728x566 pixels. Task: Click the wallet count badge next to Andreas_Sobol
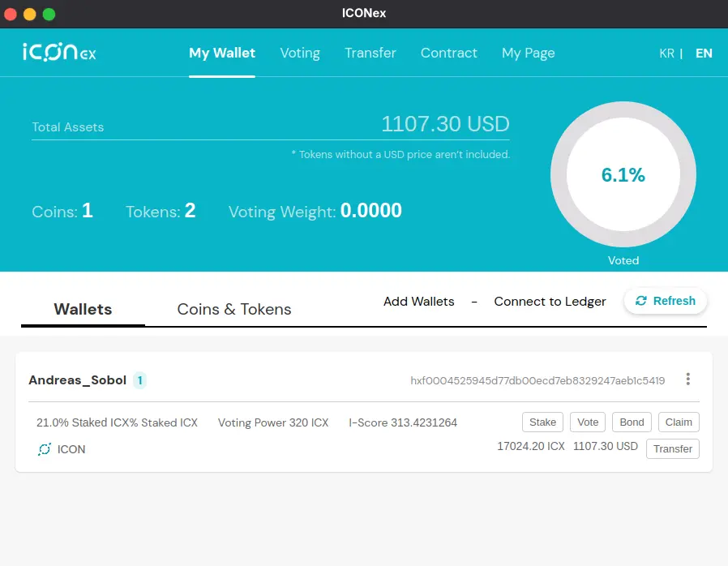pos(139,379)
